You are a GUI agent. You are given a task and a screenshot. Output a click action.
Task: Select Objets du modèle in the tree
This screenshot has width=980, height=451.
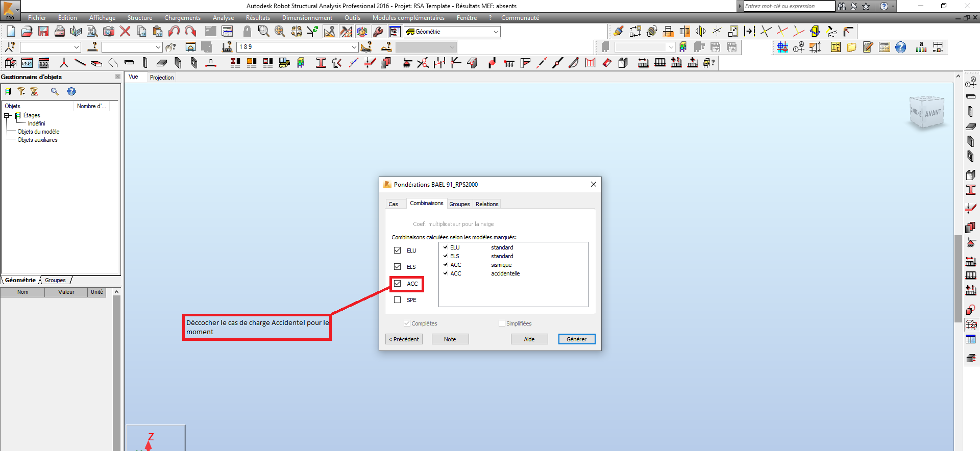pyautogui.click(x=38, y=132)
